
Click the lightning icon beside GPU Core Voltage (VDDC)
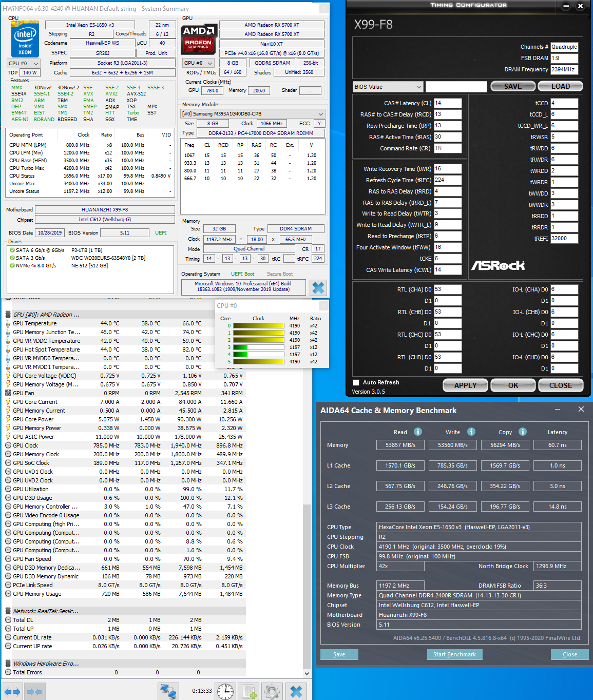tap(8, 376)
